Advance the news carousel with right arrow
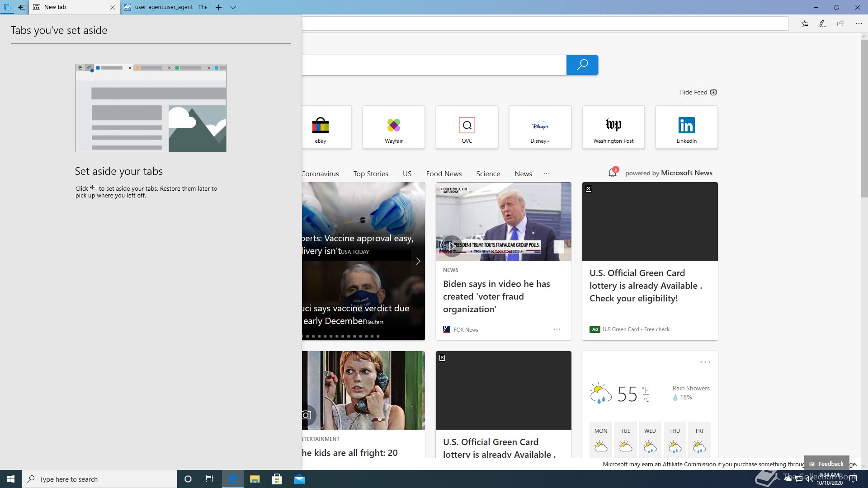This screenshot has height=488, width=868. point(418,261)
